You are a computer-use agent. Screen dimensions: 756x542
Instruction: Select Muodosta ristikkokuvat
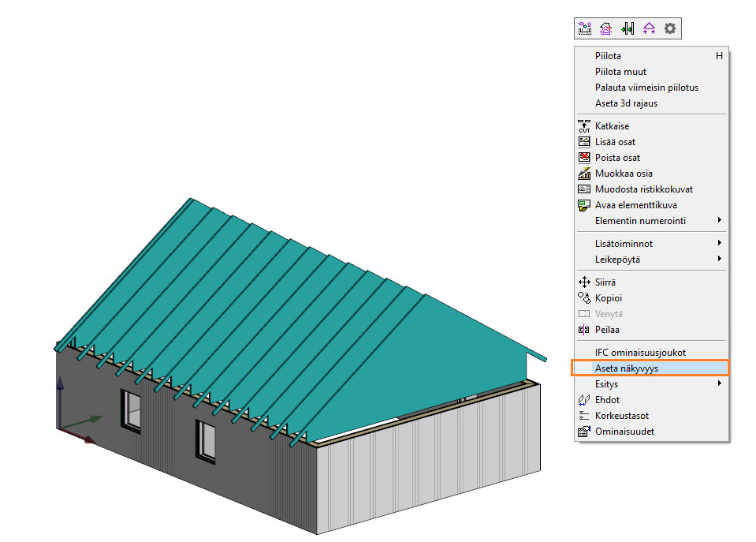tap(643, 189)
